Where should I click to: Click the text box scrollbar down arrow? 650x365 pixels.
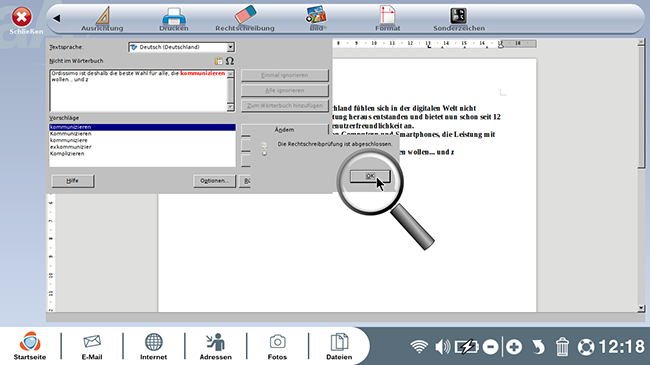[x=231, y=107]
